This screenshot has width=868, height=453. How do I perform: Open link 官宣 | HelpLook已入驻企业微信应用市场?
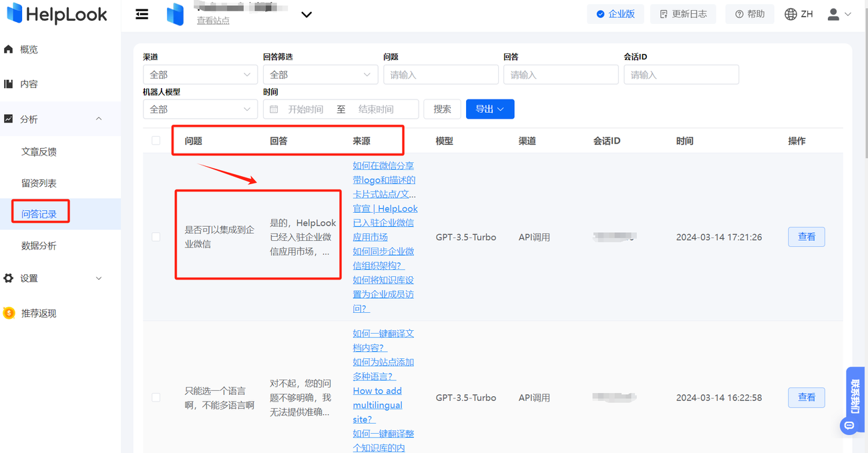click(385, 223)
